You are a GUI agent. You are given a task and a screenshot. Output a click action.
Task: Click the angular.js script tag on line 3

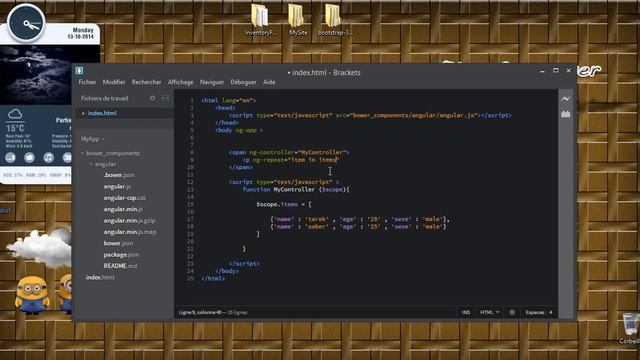coord(370,116)
